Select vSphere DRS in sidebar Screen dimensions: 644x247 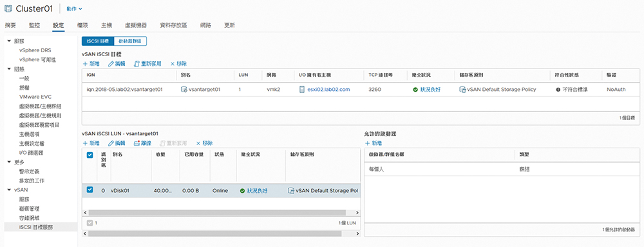tap(35, 50)
